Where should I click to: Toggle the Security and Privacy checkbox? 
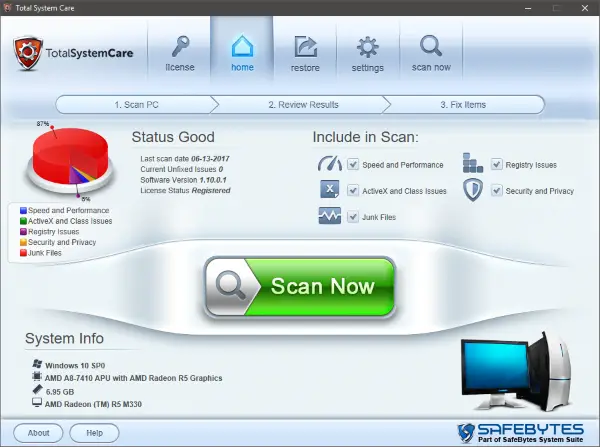tap(496, 191)
